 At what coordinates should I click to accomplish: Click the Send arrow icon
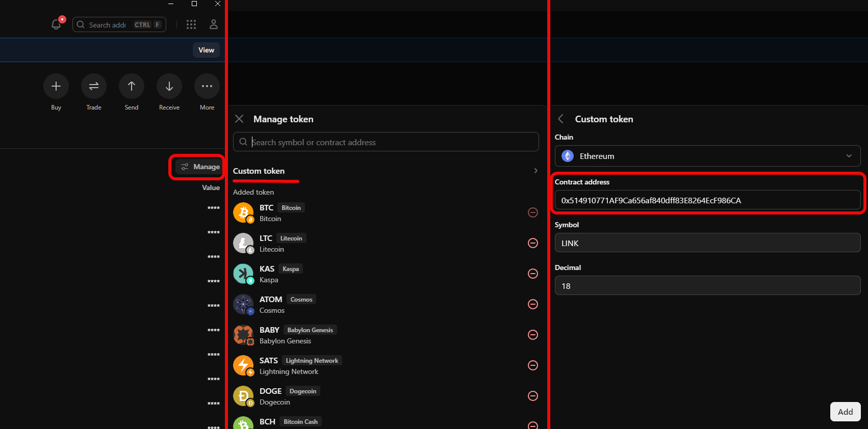point(132,86)
